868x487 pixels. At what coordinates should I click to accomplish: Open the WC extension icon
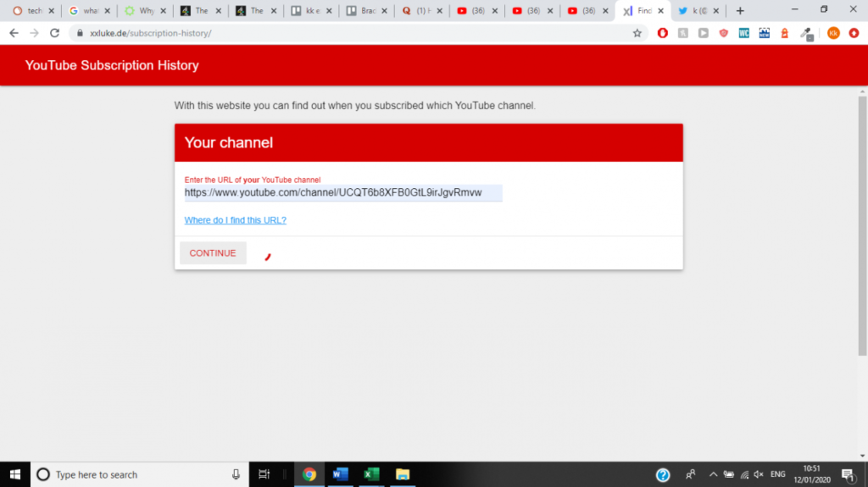click(744, 33)
